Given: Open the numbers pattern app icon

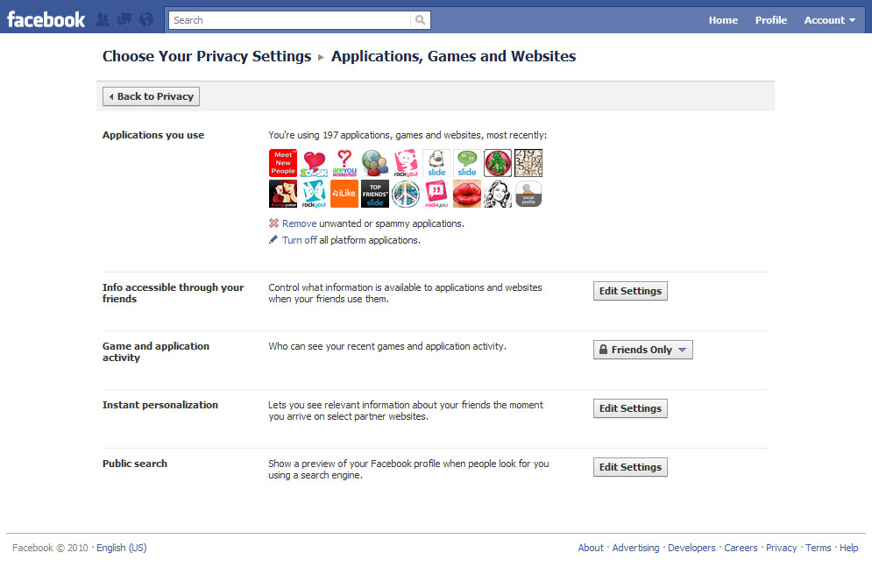Looking at the screenshot, I should pyautogui.click(x=528, y=163).
